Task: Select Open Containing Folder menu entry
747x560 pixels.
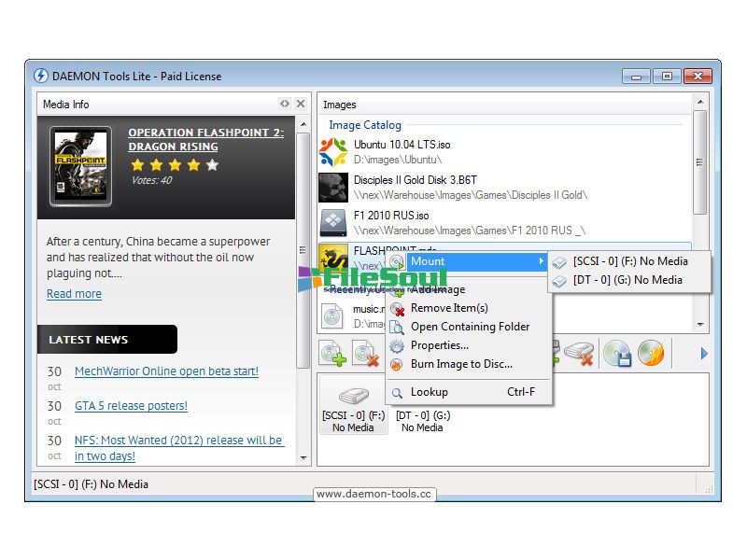Action: pyautogui.click(x=470, y=327)
